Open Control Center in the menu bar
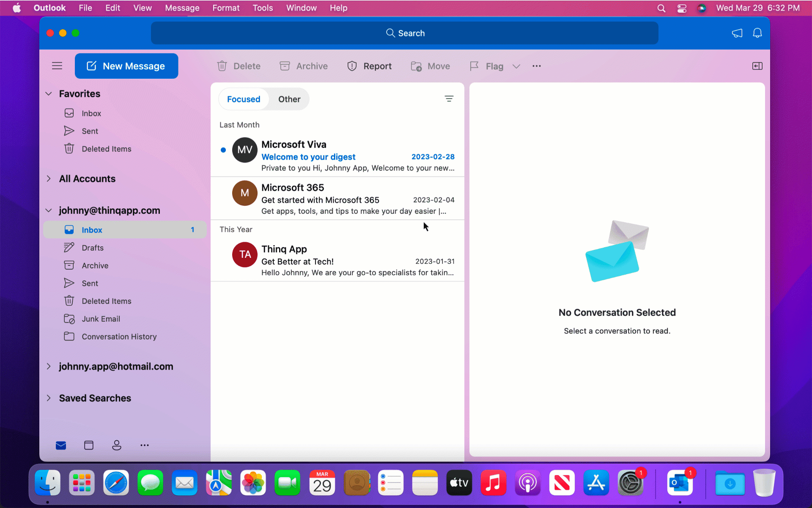 coord(682,8)
